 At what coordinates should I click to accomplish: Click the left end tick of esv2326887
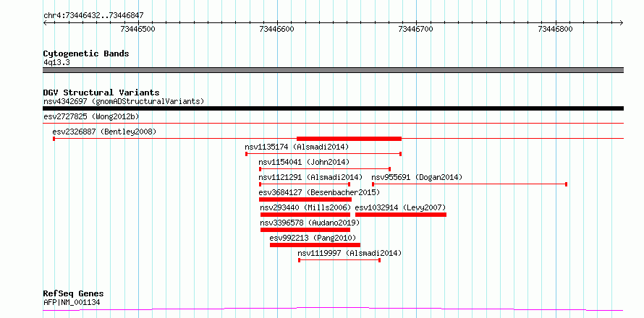coord(54,139)
